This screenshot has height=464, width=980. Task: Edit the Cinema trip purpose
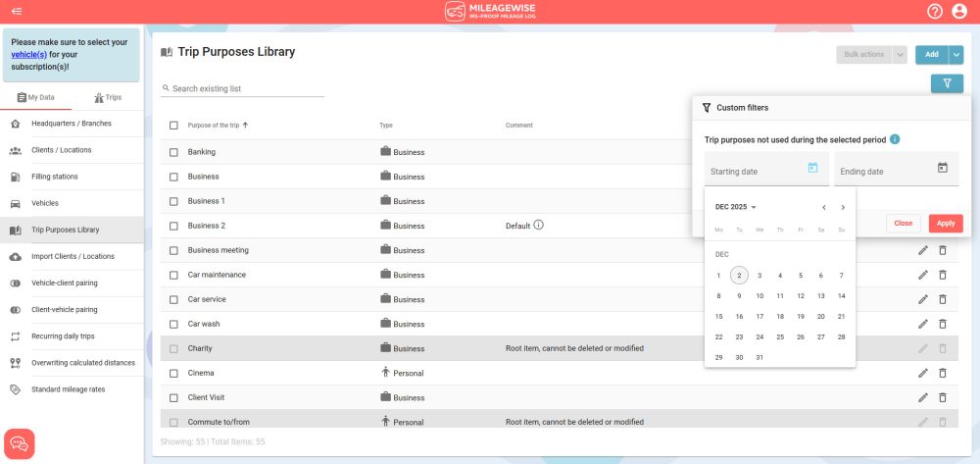[922, 374]
